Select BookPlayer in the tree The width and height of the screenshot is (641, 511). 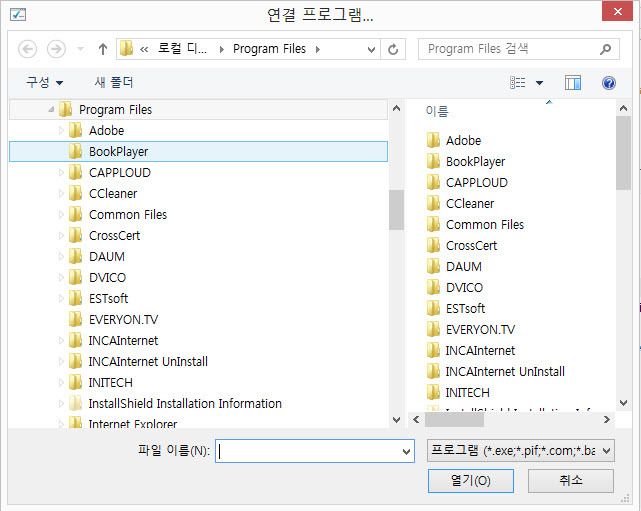[198, 152]
